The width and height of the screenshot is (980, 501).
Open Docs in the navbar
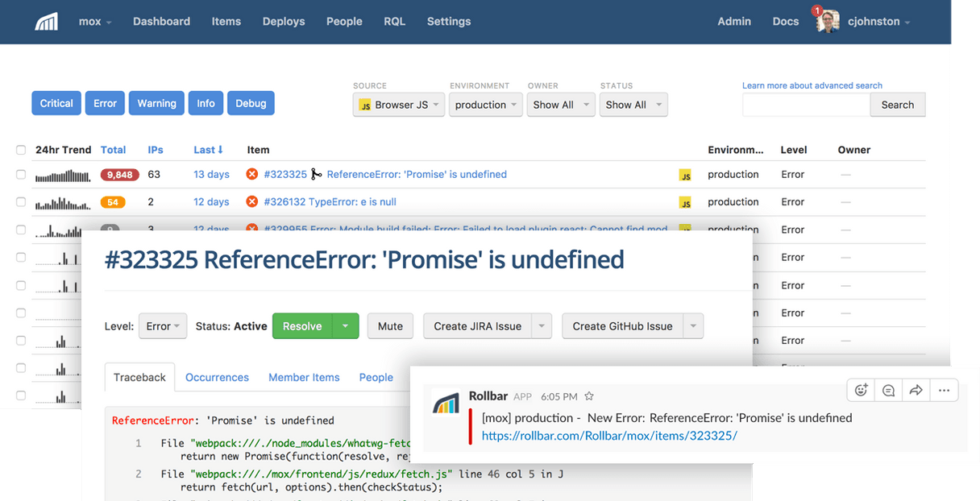coord(786,22)
